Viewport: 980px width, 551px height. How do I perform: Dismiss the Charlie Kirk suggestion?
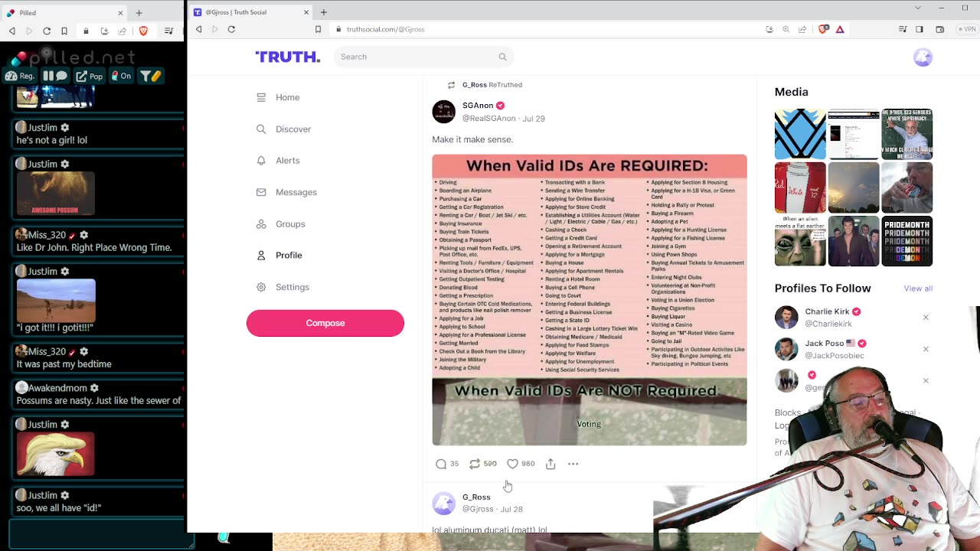click(926, 318)
